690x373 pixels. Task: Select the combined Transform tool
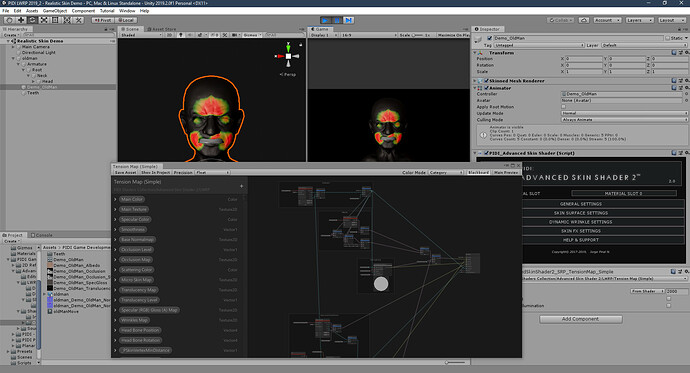click(67, 20)
